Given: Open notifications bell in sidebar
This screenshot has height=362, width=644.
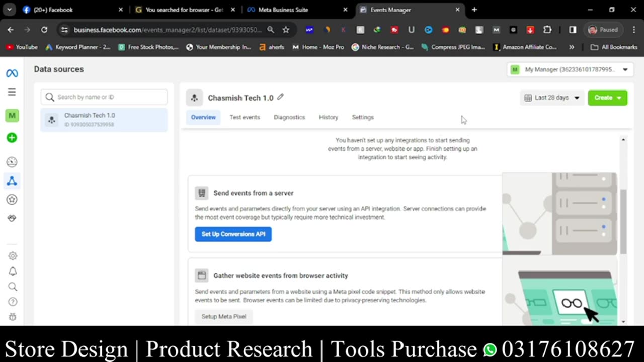Looking at the screenshot, I should pyautogui.click(x=13, y=271).
